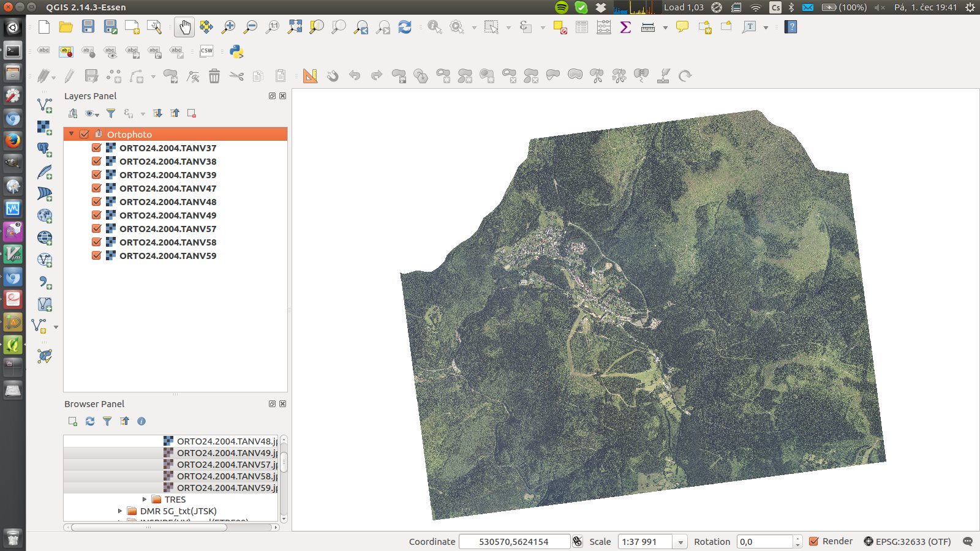
Task: Click the clock showing Pá, 1. čec 19:41
Action: coord(925,7)
